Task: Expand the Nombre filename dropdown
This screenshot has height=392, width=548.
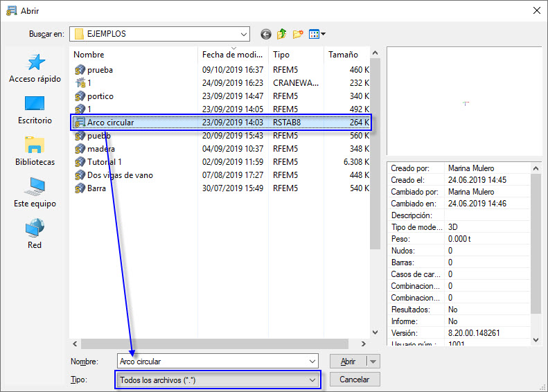Action: [312, 362]
